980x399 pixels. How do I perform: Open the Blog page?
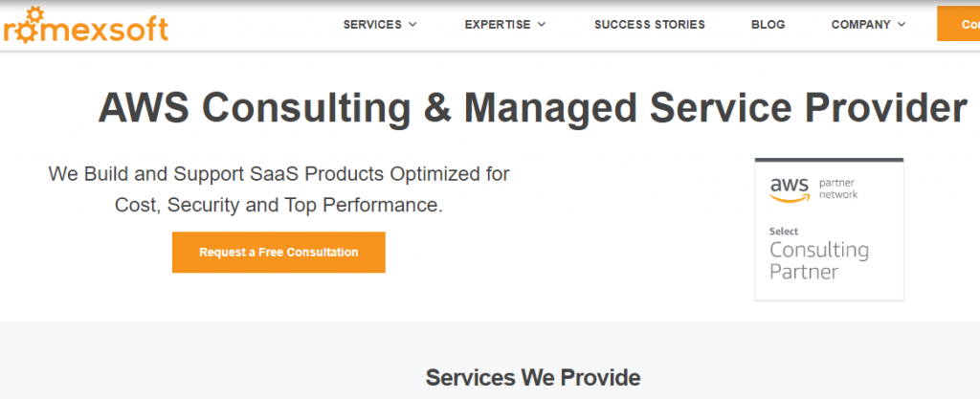(768, 25)
